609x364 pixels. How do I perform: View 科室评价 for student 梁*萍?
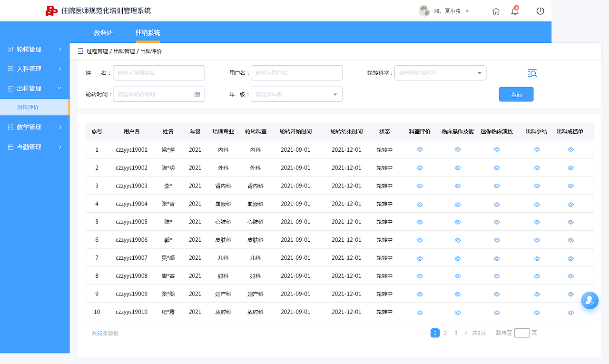(x=420, y=149)
